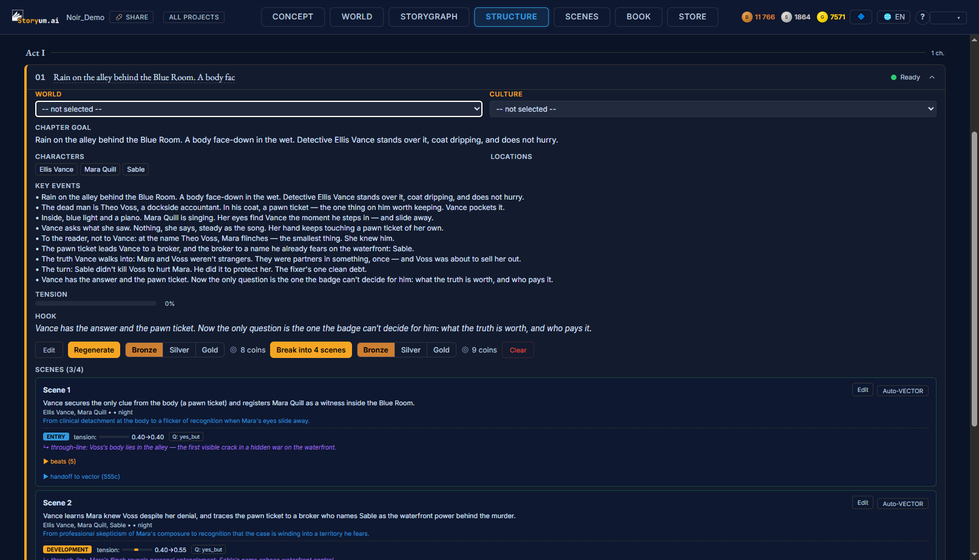Click the "Act I" heading
Screen dimensions: 979x560
coord(35,53)
